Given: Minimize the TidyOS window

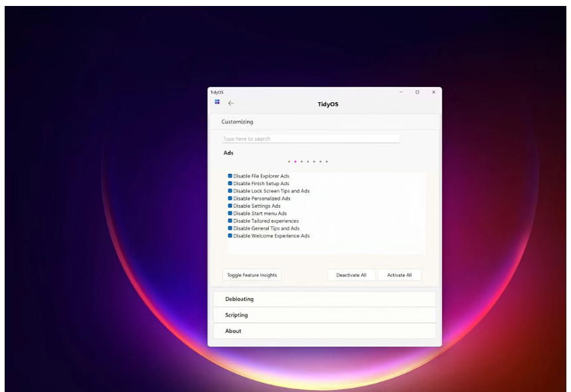Looking at the screenshot, I should (x=401, y=92).
